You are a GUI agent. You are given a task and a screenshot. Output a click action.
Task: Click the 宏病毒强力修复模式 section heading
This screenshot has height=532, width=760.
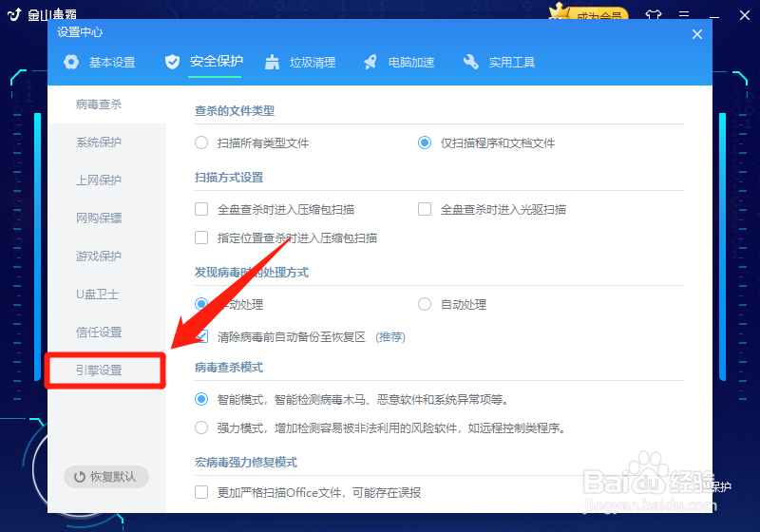click(246, 463)
